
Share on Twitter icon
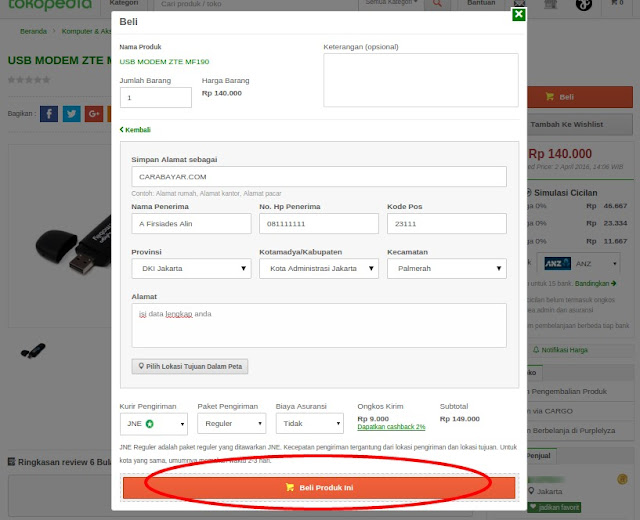pyautogui.click(x=71, y=114)
